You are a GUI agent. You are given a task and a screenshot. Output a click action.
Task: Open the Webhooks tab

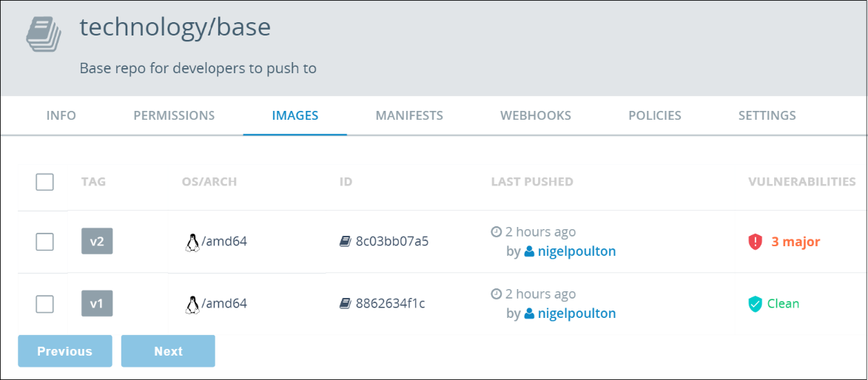pos(536,115)
